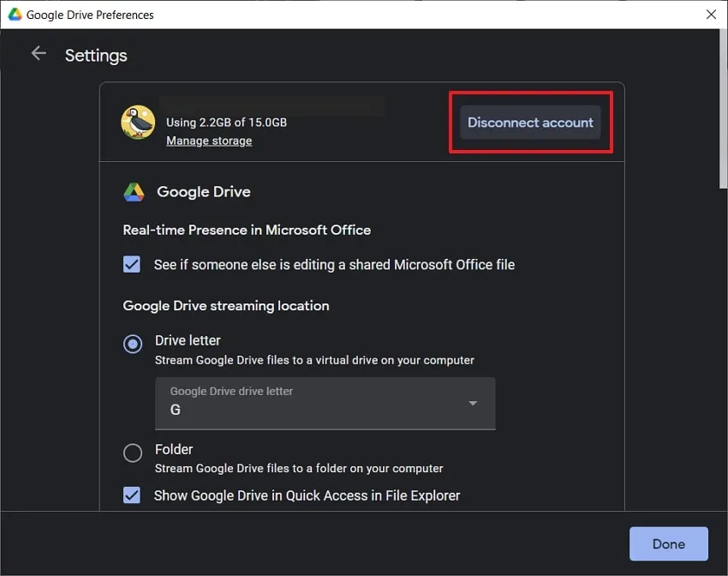This screenshot has width=728, height=576.
Task: Click the dropdown chevron next to drive letter G
Action: (472, 401)
